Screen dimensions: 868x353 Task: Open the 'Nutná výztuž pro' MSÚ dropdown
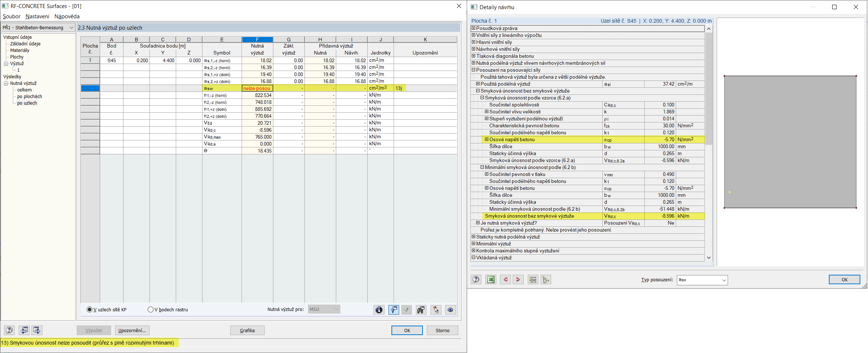324,309
